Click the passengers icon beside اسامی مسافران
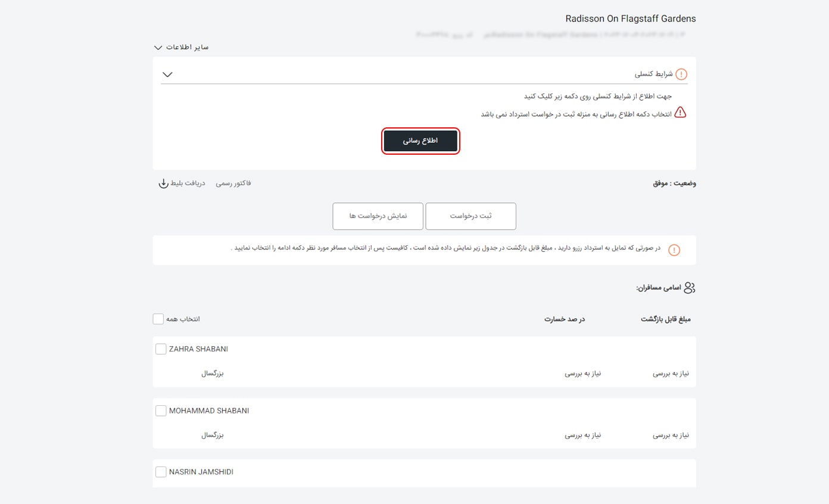The height and width of the screenshot is (504, 829). click(x=690, y=288)
